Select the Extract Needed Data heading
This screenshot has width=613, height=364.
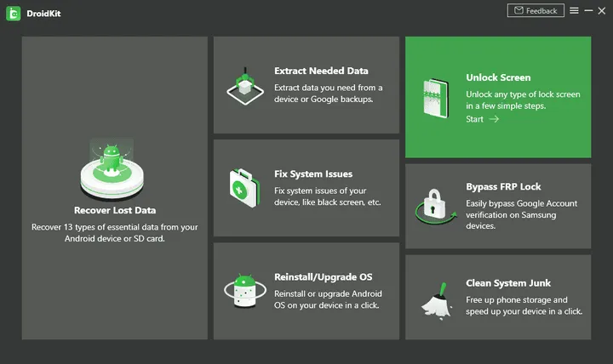tap(321, 71)
